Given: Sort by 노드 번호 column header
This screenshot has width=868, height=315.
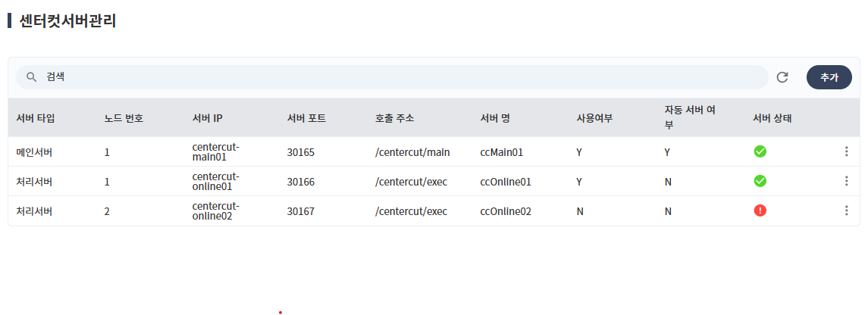Looking at the screenshot, I should coord(124,118).
